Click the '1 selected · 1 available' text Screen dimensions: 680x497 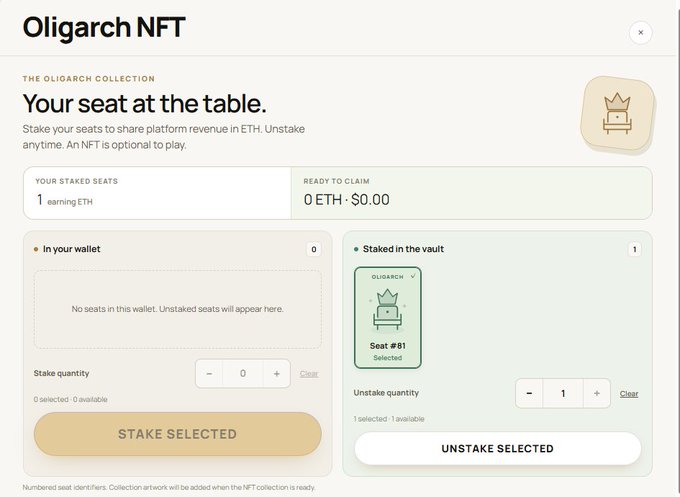(389, 419)
